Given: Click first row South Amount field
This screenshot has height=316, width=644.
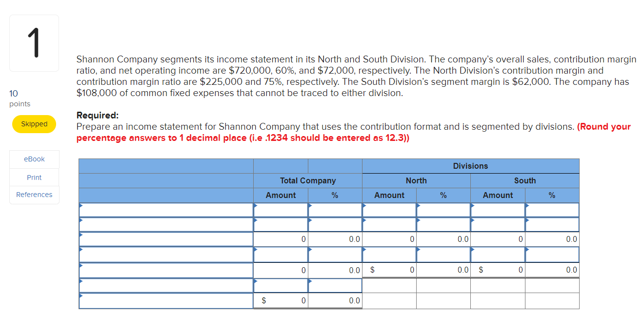Looking at the screenshot, I should tap(498, 210).
